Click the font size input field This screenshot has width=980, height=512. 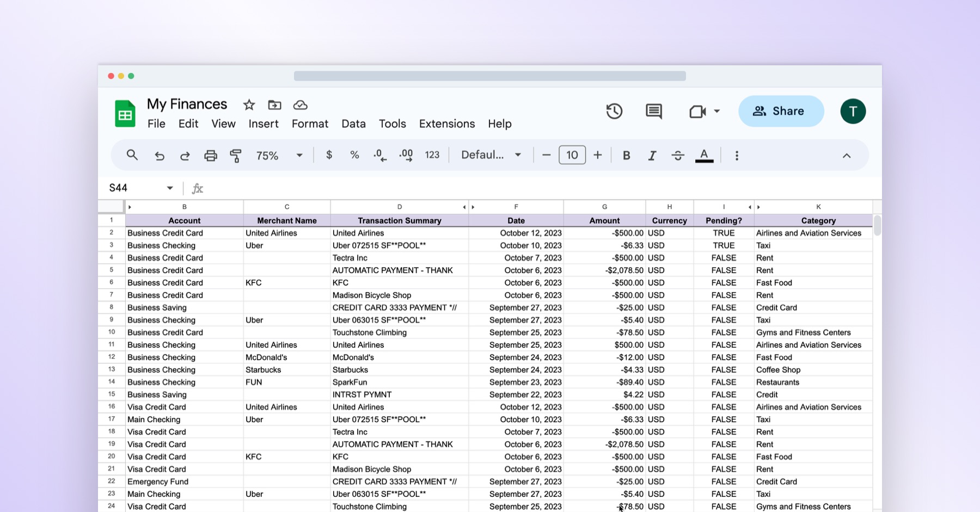click(572, 155)
